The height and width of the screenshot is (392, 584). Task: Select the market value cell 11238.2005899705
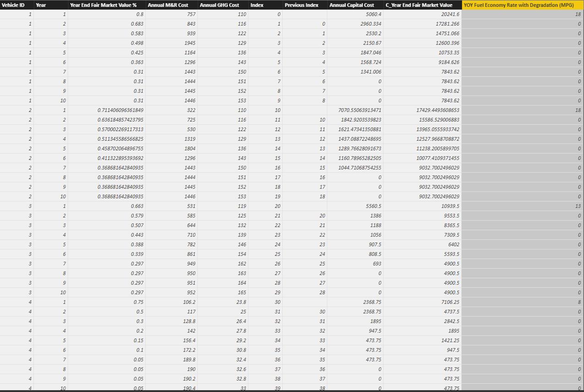pos(423,149)
